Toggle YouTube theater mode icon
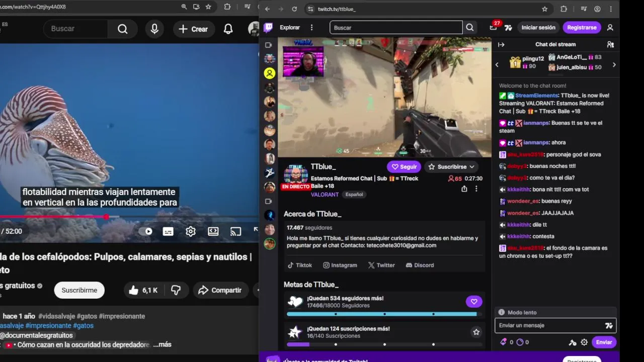The image size is (644, 362). pyautogui.click(x=213, y=231)
